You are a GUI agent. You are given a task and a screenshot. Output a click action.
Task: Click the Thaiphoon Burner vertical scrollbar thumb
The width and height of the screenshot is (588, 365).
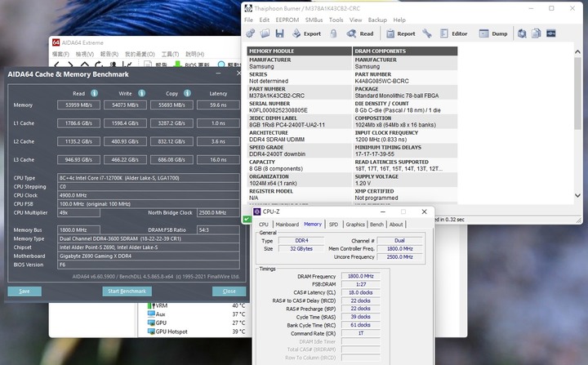578,93
